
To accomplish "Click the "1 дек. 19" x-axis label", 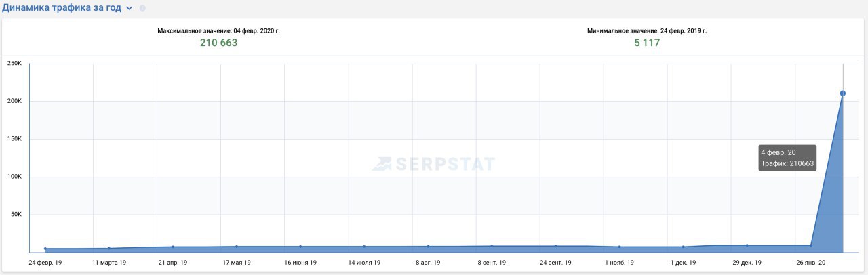I will click(683, 262).
